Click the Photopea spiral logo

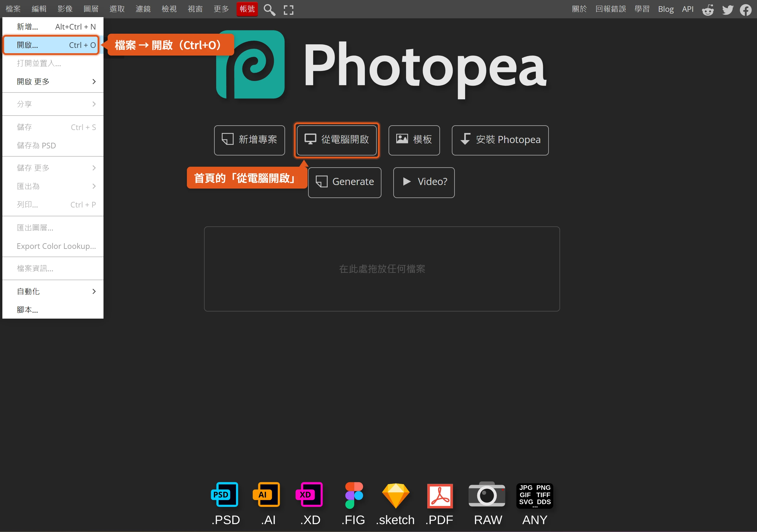(x=250, y=64)
